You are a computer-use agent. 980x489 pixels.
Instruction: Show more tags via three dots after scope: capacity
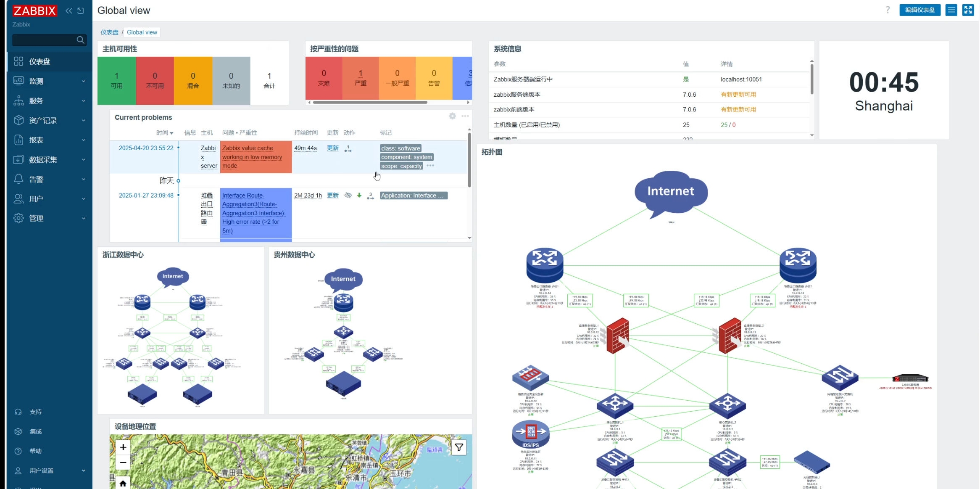coord(430,166)
